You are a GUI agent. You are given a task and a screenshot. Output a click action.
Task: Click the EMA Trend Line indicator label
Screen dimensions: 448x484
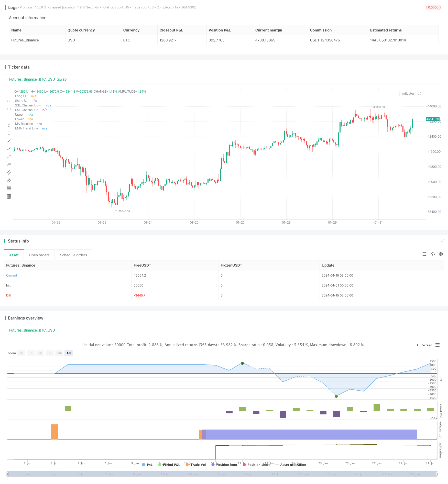(27, 128)
